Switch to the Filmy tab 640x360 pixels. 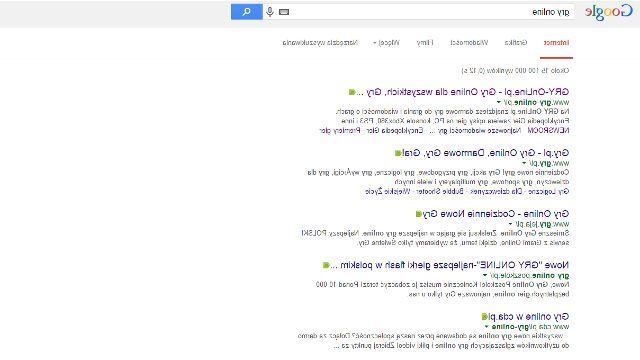point(425,42)
